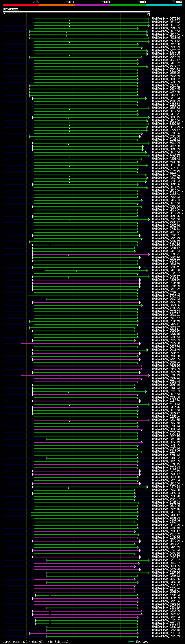Image resolution: width=185 pixels, height=644 pixels.
Task: Click the UniRef100_B7GFK4 label
Action: (x=166, y=296)
